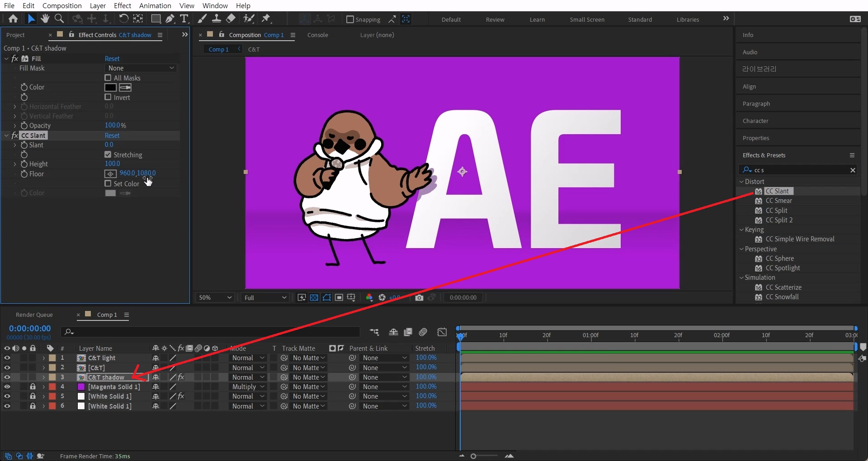Select the Eraser tool
The height and width of the screenshot is (461, 868).
click(231, 19)
